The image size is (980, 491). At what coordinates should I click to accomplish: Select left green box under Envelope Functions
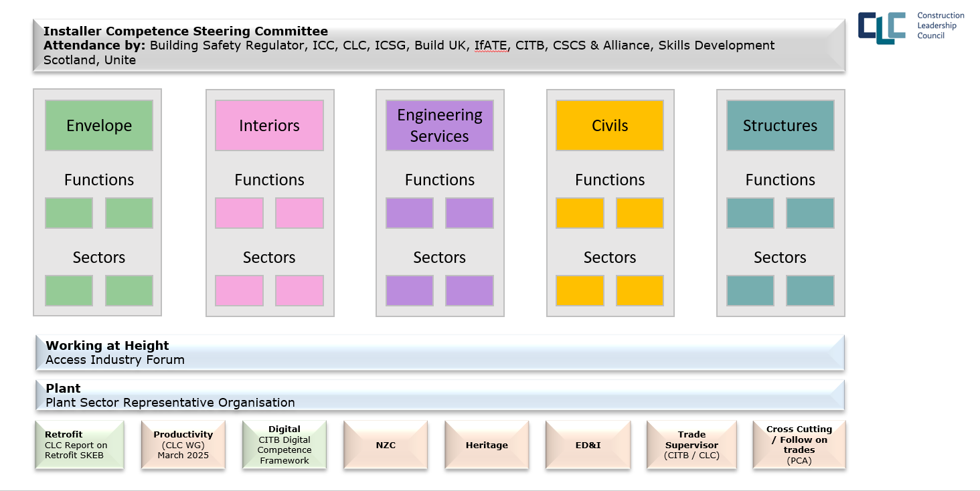click(x=69, y=213)
